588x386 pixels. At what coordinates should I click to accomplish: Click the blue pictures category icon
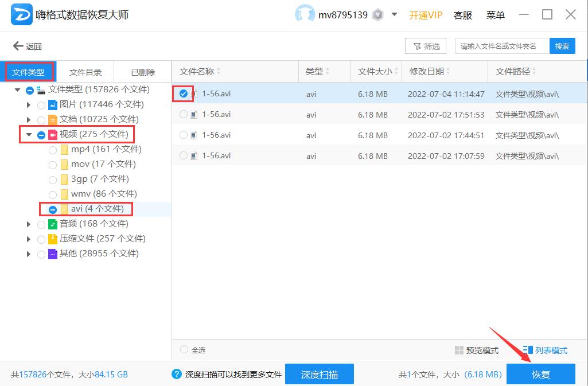click(x=53, y=105)
